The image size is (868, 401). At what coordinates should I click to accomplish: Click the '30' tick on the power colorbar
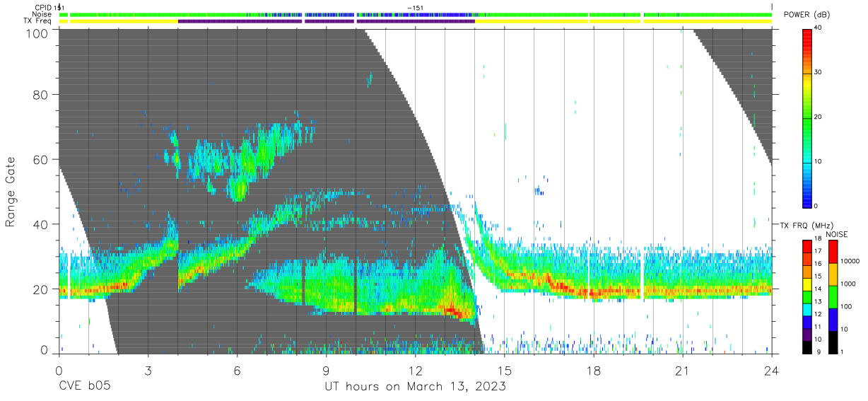819,73
